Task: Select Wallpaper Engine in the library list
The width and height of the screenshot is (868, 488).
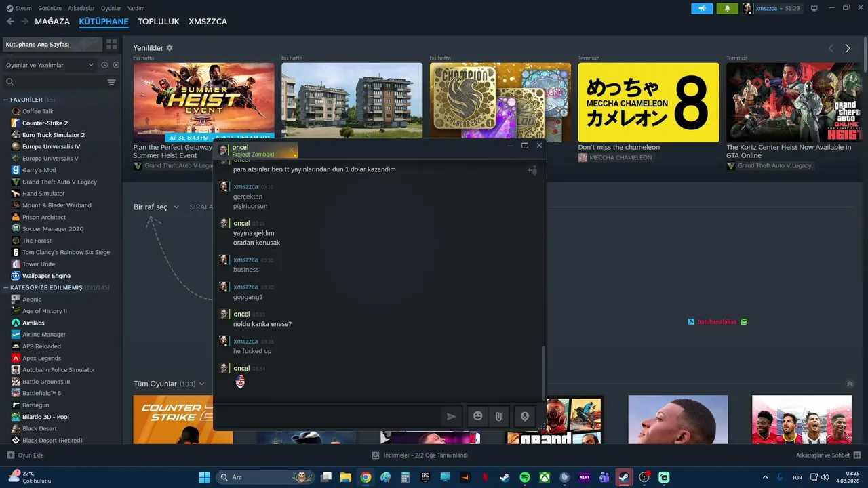Action: point(46,276)
